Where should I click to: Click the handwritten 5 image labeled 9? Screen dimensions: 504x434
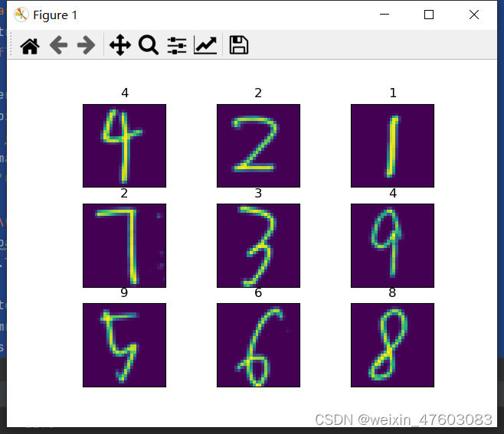coord(124,345)
